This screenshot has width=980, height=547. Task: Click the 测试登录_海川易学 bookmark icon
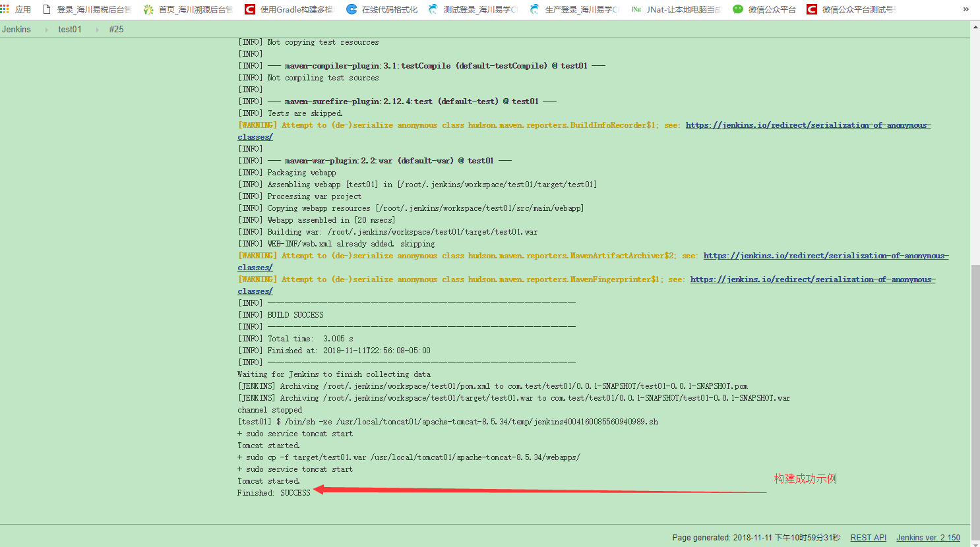click(433, 9)
